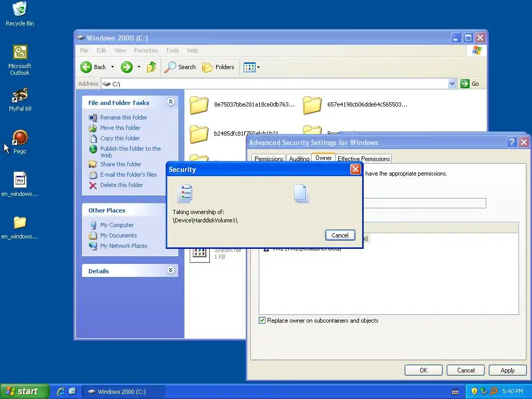Image resolution: width=532 pixels, height=399 pixels.
Task: Click the Search toolbar button
Action: pyautogui.click(x=180, y=67)
